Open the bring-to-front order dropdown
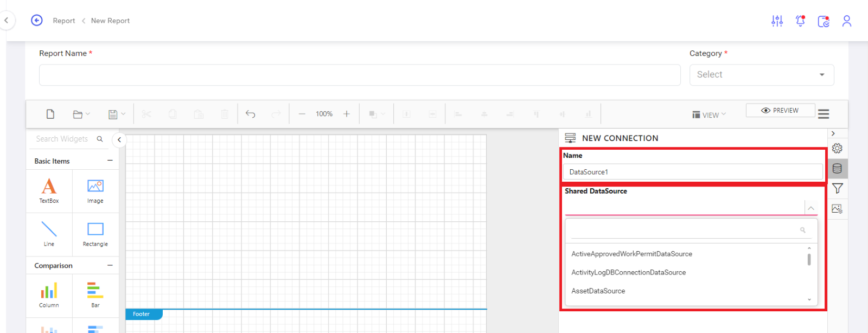The image size is (868, 333). tap(377, 114)
